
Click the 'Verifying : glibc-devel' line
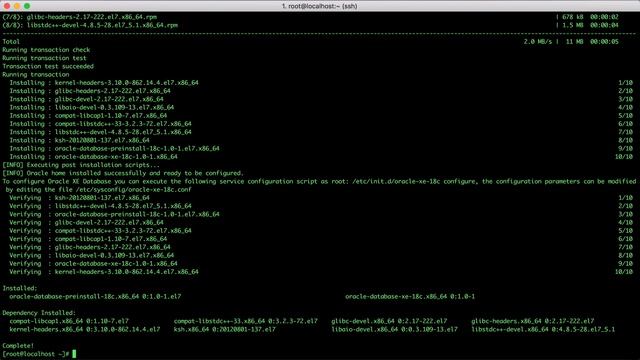tap(87, 222)
